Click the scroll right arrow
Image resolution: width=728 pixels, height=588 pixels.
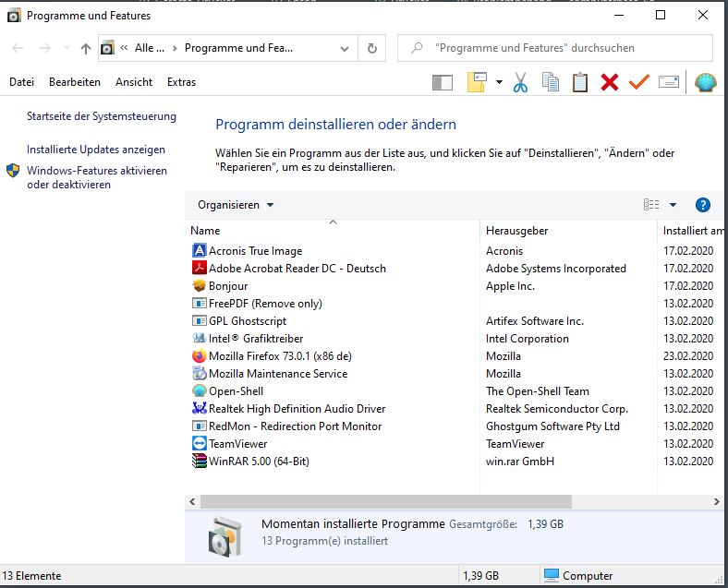(x=716, y=501)
